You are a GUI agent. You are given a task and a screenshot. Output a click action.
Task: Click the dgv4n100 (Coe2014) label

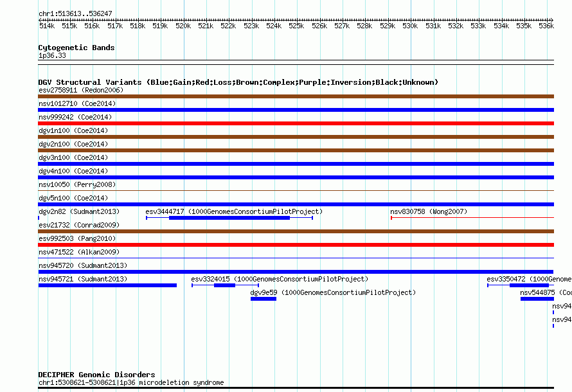(73, 171)
